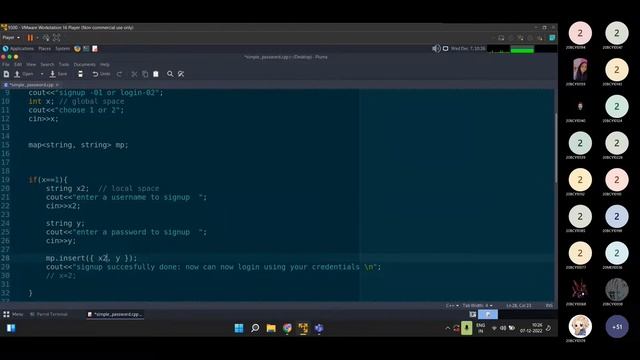Select the simple_password.cpp document tab
The height and width of the screenshot is (360, 640).
coord(31,85)
